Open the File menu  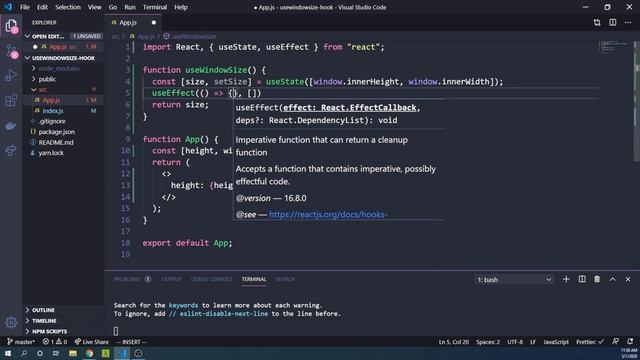coord(25,7)
